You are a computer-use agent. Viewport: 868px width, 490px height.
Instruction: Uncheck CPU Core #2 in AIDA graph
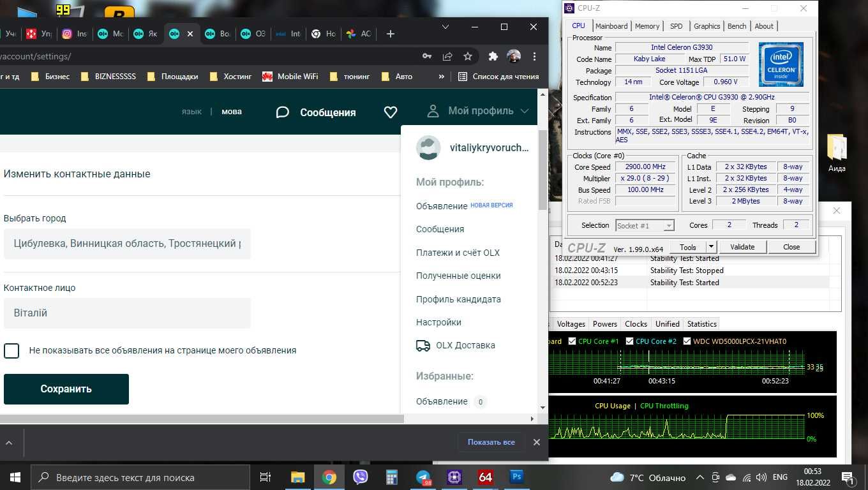tap(630, 341)
